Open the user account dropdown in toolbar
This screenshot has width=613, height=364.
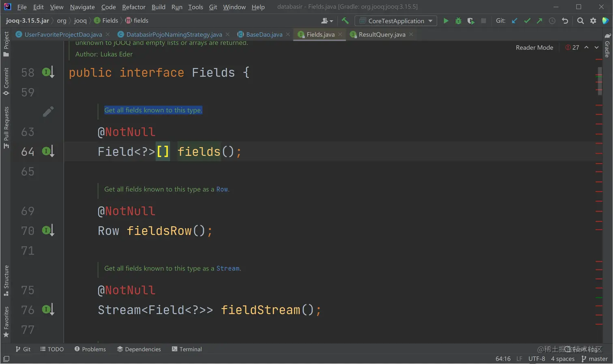(x=327, y=21)
